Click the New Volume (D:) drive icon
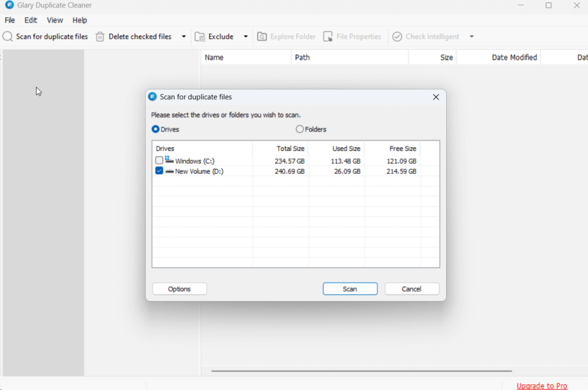The height and width of the screenshot is (390, 588). click(169, 171)
